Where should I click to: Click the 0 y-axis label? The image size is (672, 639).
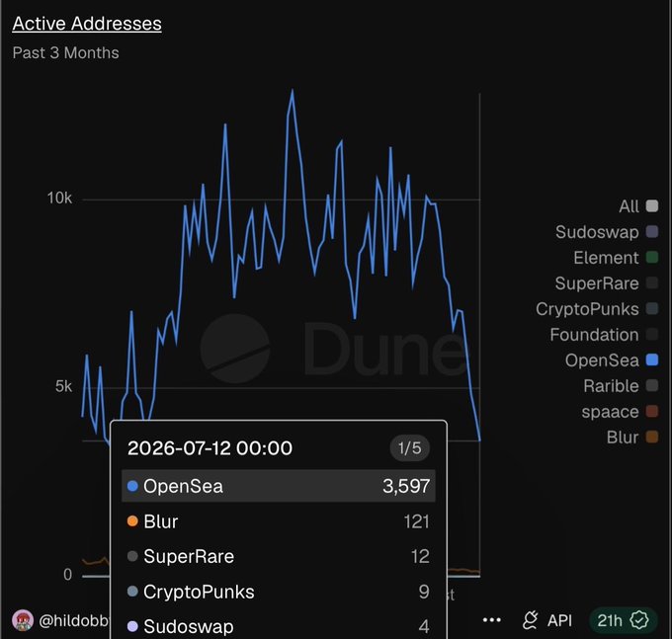pyautogui.click(x=68, y=575)
